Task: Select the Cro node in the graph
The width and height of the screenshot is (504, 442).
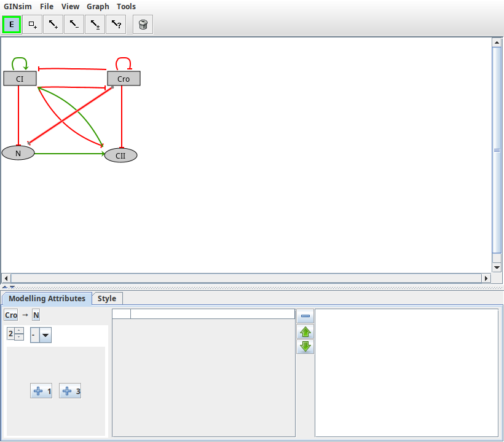Action: coord(124,78)
